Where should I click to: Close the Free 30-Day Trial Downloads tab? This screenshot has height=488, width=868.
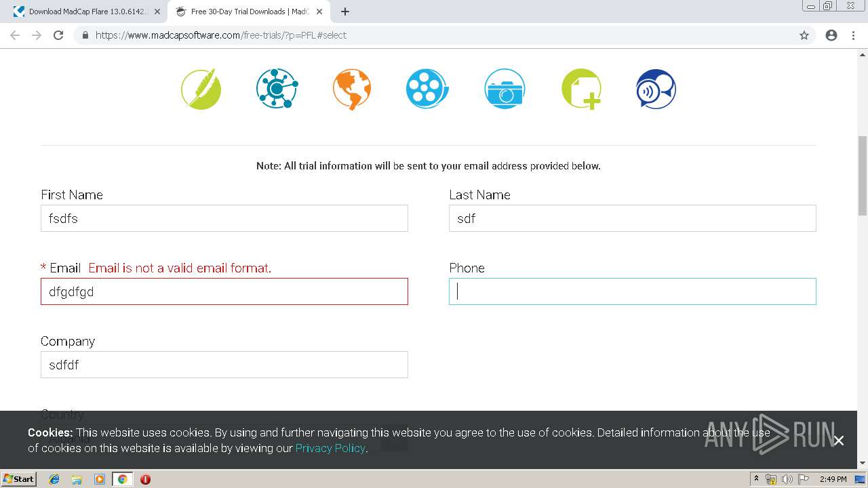point(319,12)
